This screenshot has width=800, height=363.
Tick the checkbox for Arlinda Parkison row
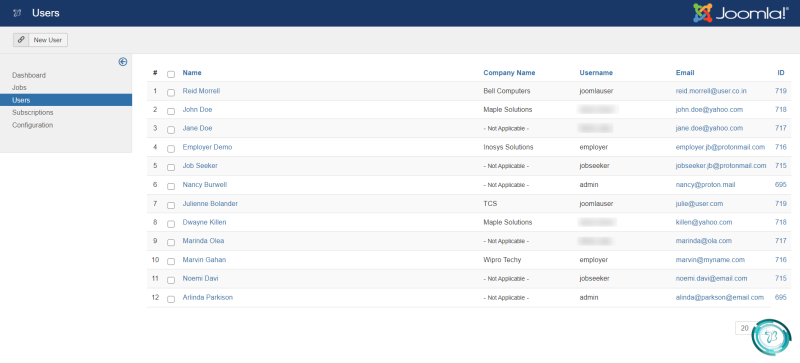(171, 299)
